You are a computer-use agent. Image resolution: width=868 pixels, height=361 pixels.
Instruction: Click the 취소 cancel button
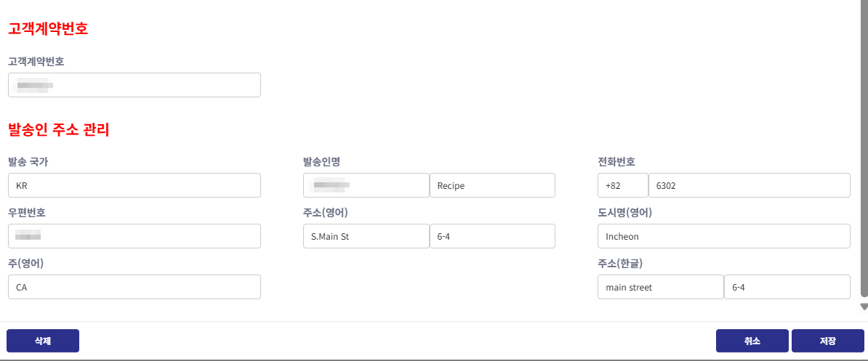tap(752, 341)
